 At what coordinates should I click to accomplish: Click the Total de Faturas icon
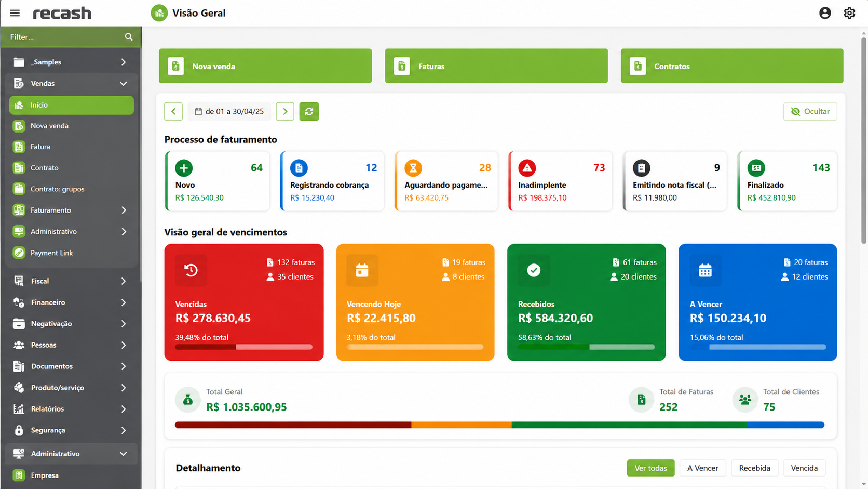pyautogui.click(x=641, y=400)
